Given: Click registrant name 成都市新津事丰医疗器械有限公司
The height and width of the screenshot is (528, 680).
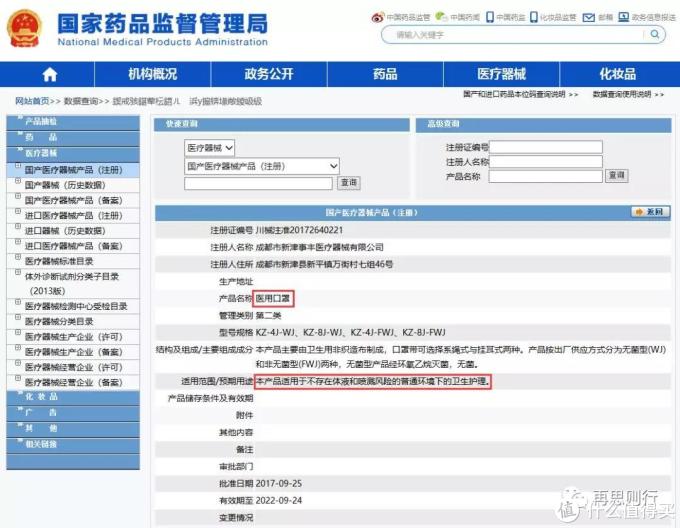Looking at the screenshot, I should (320, 247).
